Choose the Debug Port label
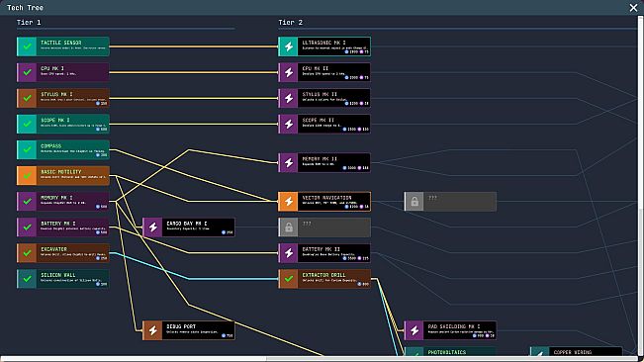Image resolution: width=644 pixels, height=362 pixels. [181, 326]
